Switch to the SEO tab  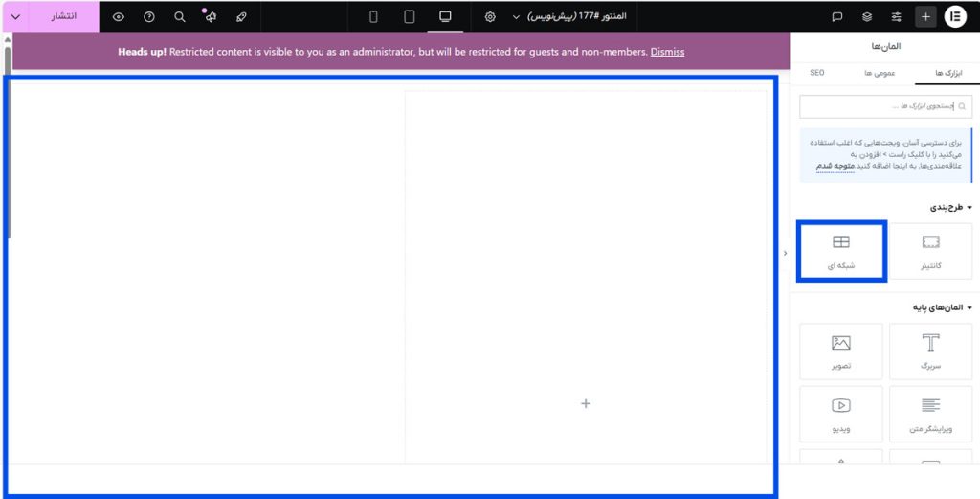[817, 72]
